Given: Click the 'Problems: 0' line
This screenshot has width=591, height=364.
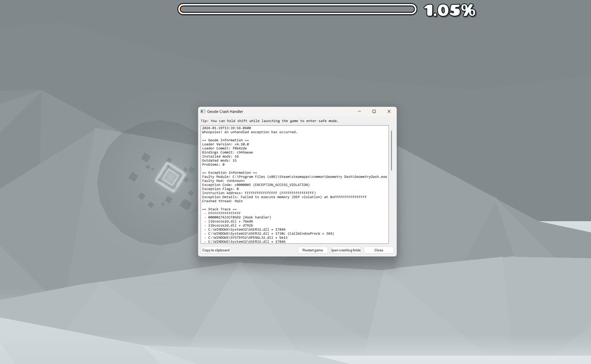Looking at the screenshot, I should pyautogui.click(x=213, y=165).
